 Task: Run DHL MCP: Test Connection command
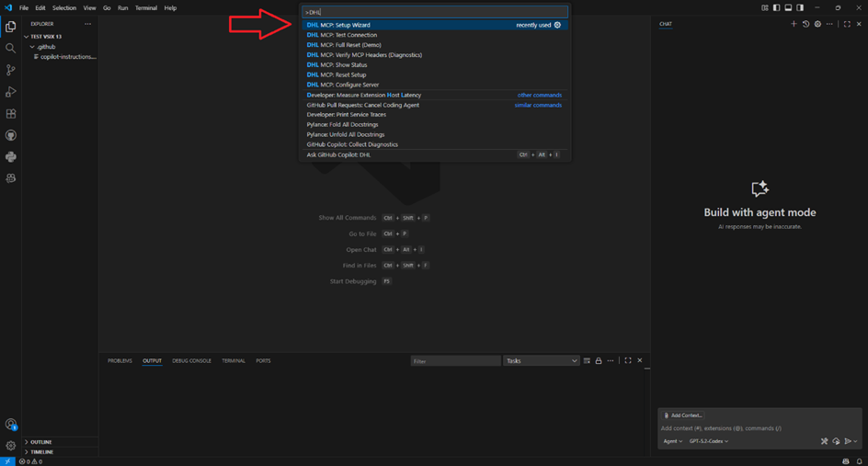(x=435, y=35)
